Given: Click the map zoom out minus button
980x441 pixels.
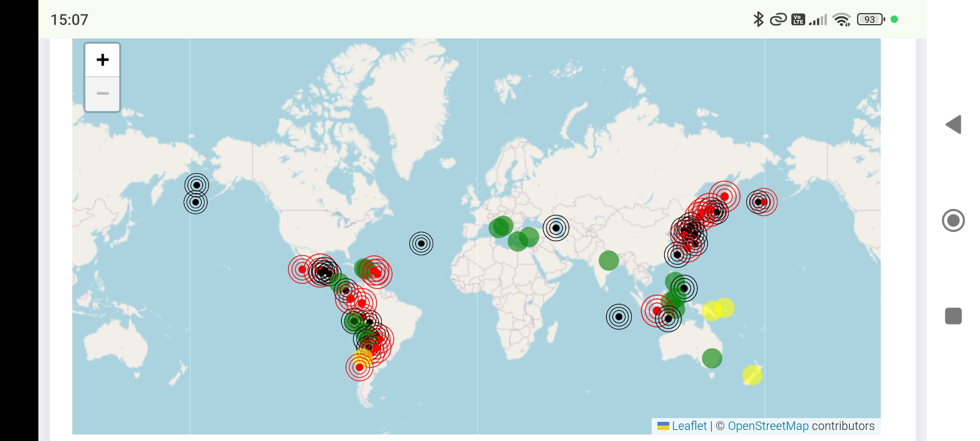Looking at the screenshot, I should point(102,94).
